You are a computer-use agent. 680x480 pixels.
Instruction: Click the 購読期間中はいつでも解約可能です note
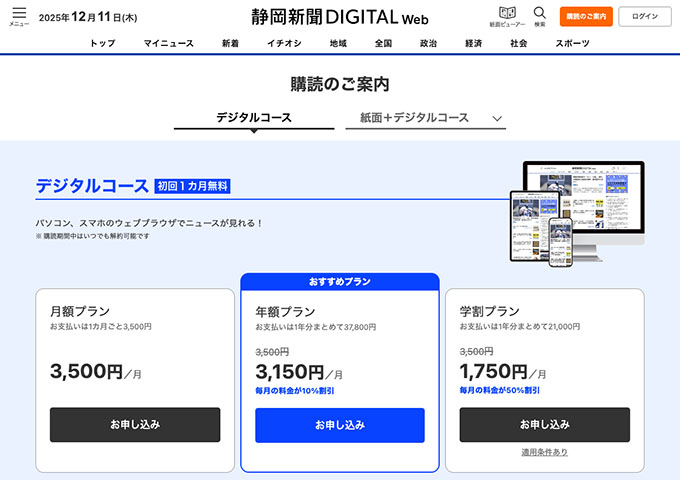click(93, 236)
